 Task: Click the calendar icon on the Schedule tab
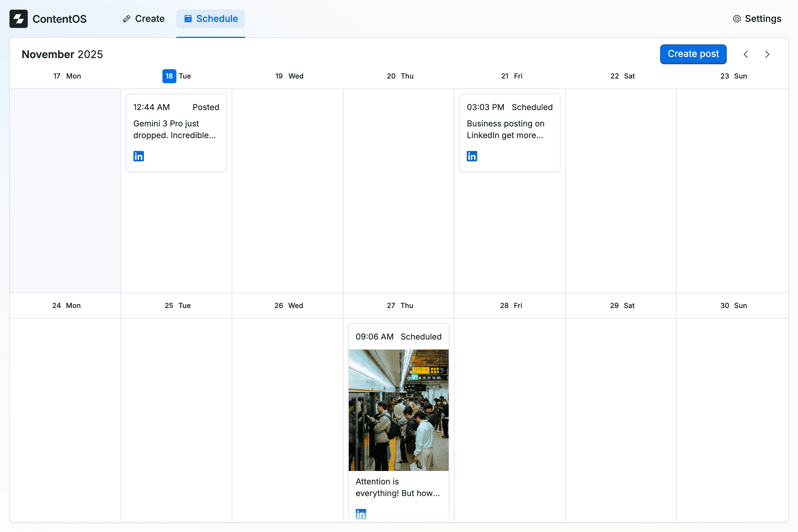click(188, 19)
